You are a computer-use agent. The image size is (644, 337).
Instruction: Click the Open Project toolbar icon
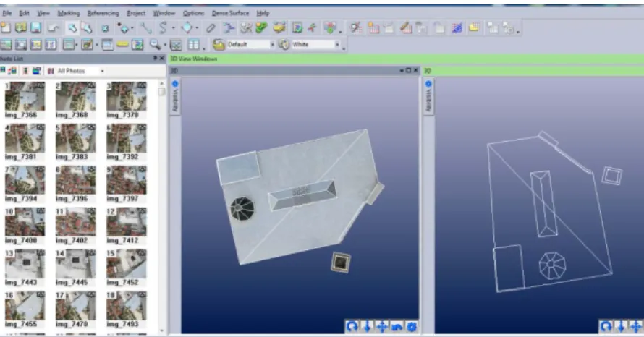point(21,28)
